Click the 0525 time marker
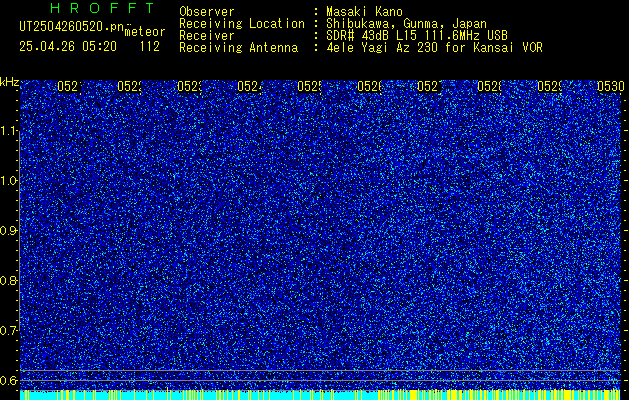629x400 pixels. coord(309,87)
